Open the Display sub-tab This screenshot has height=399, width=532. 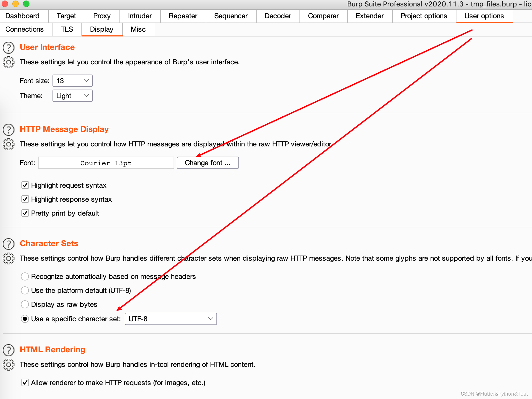click(x=102, y=29)
